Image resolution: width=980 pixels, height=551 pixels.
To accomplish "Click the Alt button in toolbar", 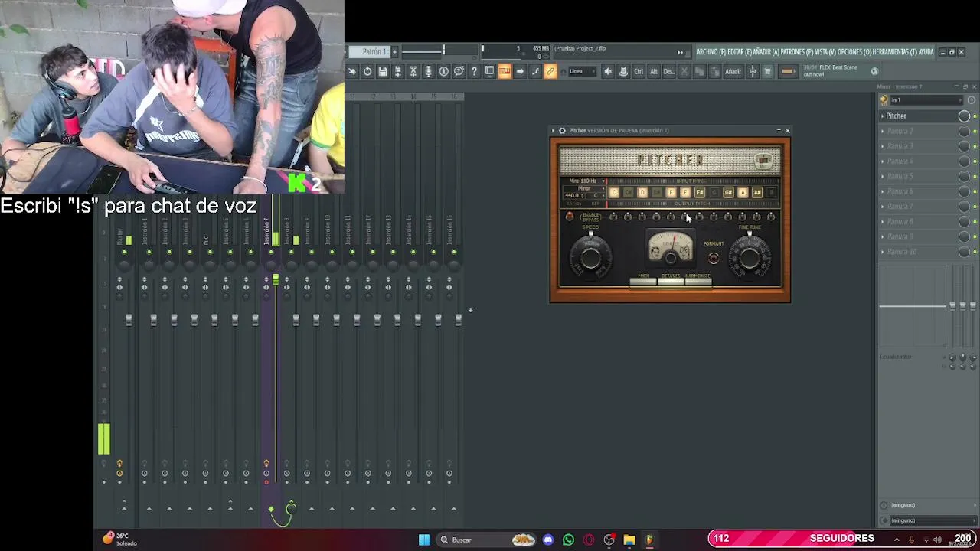I will pyautogui.click(x=654, y=71).
